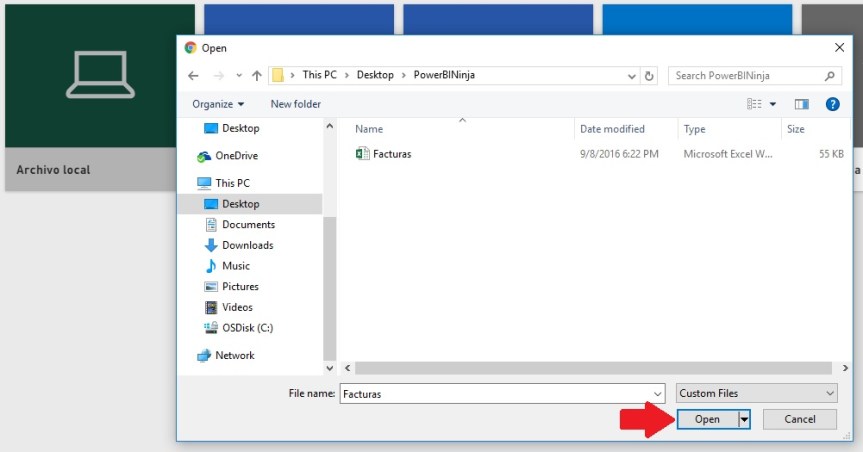Click the Forward navigation arrow

pos(219,75)
